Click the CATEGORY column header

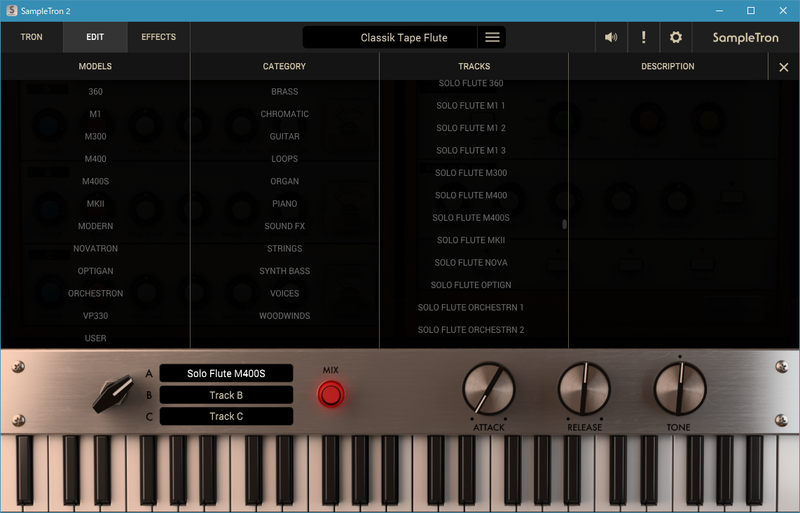click(x=285, y=66)
